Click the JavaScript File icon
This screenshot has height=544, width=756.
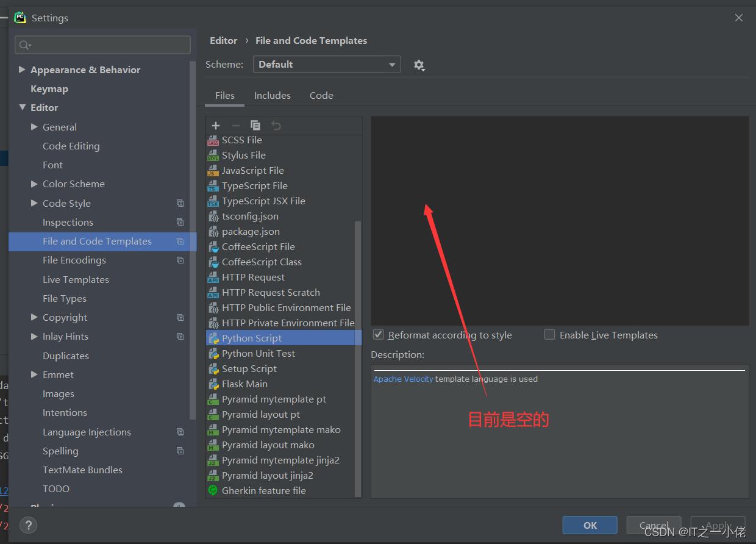(x=213, y=171)
